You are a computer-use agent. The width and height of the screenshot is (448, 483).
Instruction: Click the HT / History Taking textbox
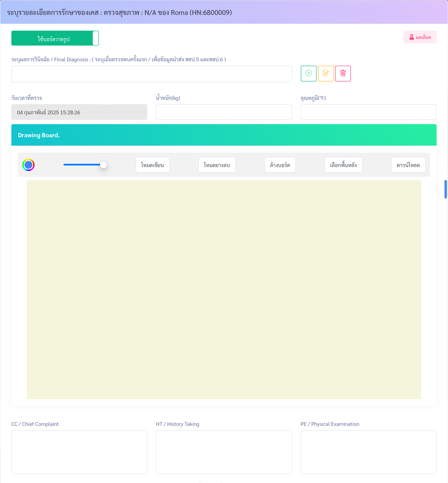(x=224, y=452)
